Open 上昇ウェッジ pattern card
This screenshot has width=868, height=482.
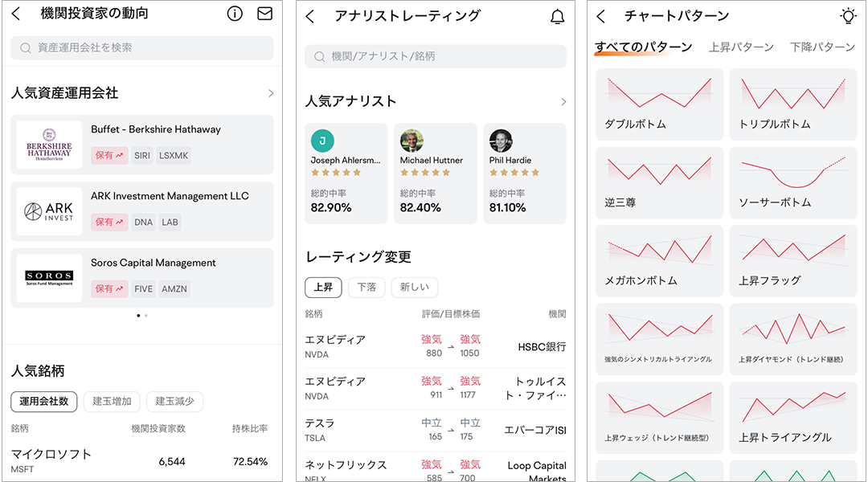659,418
